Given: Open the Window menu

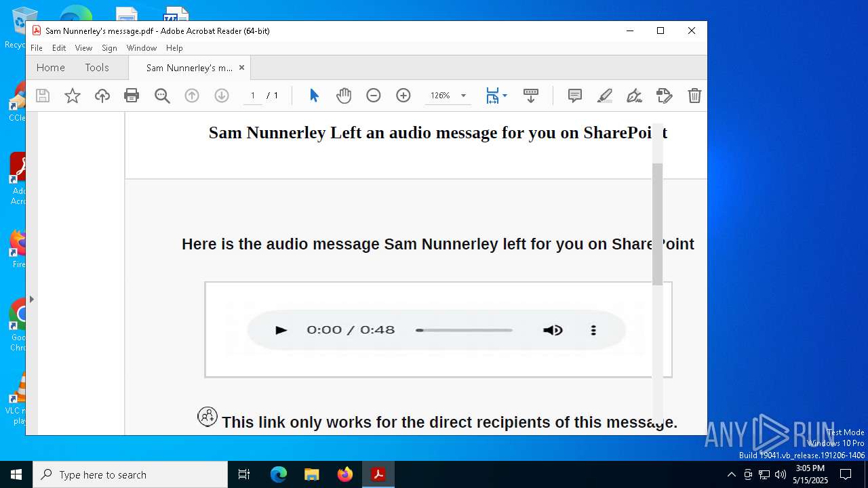Looking at the screenshot, I should (x=142, y=48).
